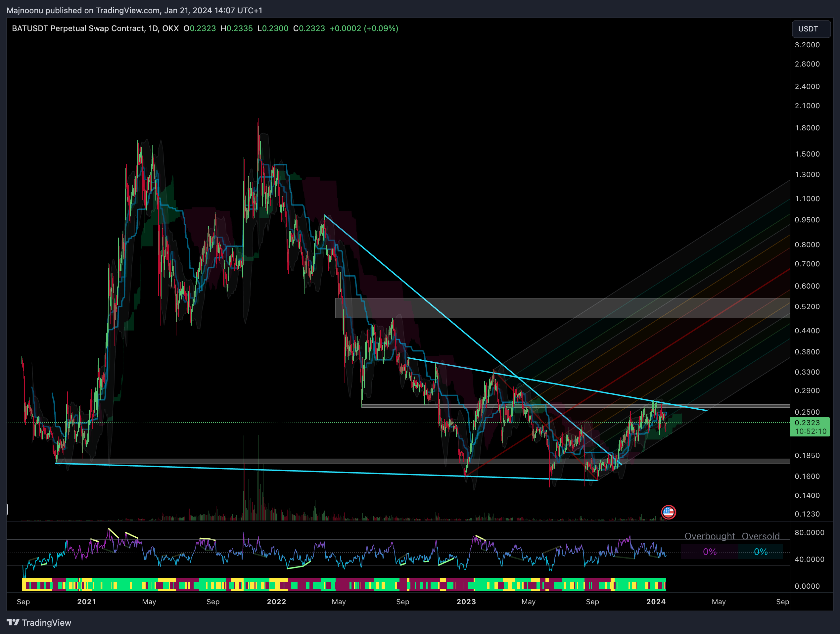Image resolution: width=840 pixels, height=634 pixels.
Task: Click the Oversold label in the RSI pane
Action: point(761,536)
